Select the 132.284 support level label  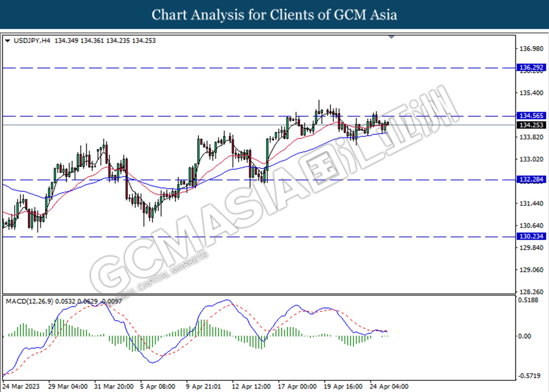tap(531, 179)
